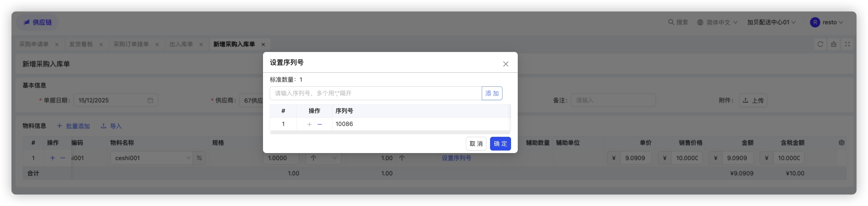The width and height of the screenshot is (868, 206).
Task: Click the 添加 button to add serial
Action: click(x=492, y=93)
